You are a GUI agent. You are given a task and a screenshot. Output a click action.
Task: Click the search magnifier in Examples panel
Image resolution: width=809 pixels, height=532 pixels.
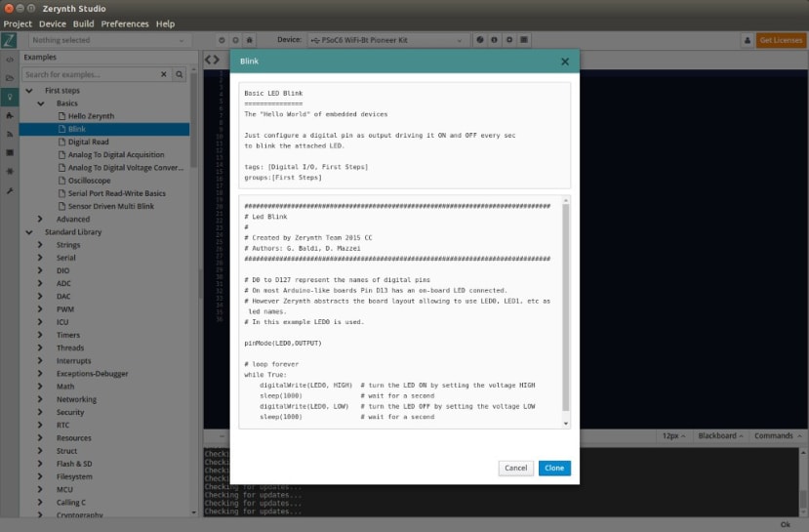(x=179, y=75)
